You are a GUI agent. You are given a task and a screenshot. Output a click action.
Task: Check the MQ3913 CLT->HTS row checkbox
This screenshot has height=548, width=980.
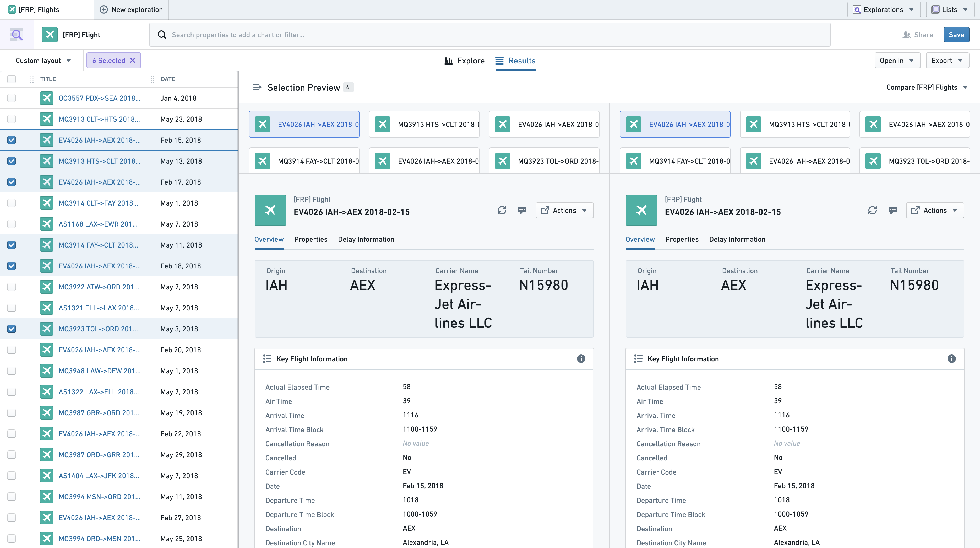click(12, 119)
